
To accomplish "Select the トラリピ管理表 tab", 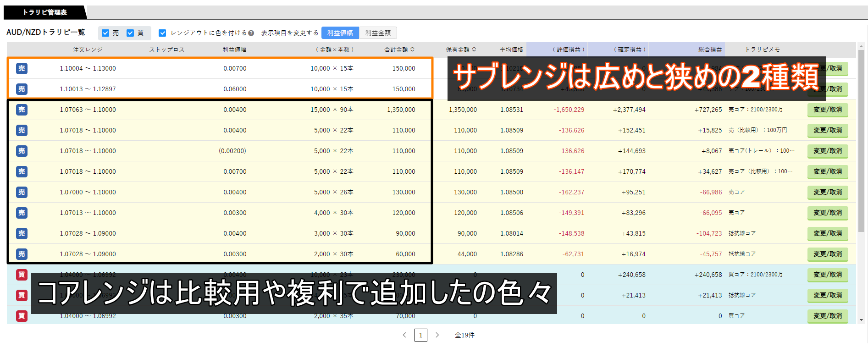I will coord(44,12).
